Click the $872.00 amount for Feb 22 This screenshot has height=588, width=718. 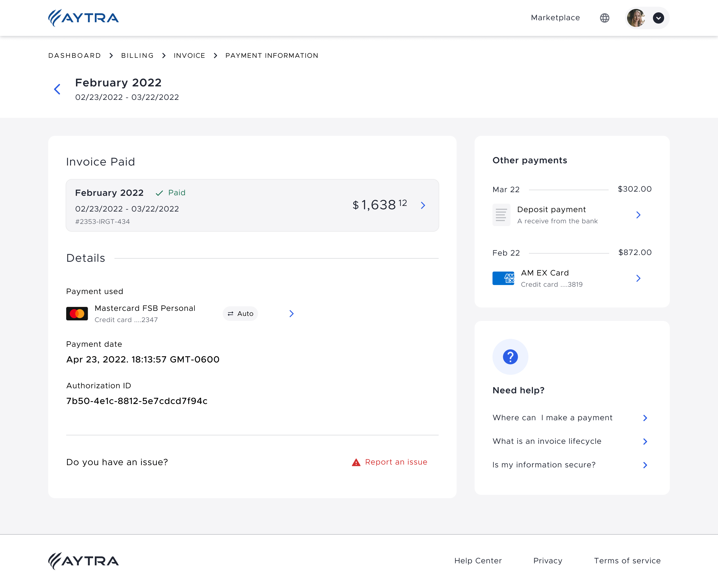(x=635, y=252)
